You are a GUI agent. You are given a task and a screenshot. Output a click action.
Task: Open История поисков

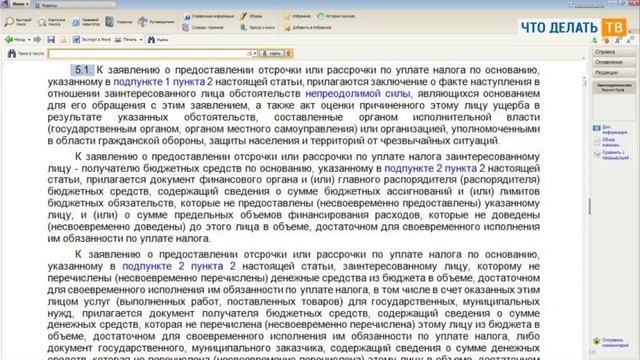336,16
